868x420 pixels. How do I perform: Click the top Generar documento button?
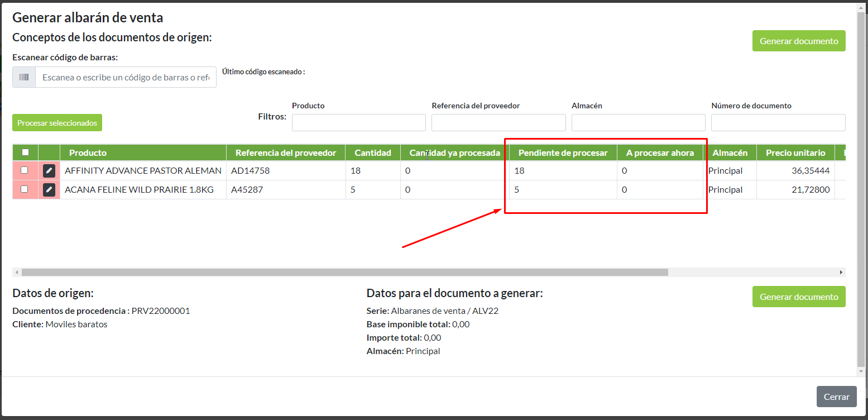tap(798, 41)
